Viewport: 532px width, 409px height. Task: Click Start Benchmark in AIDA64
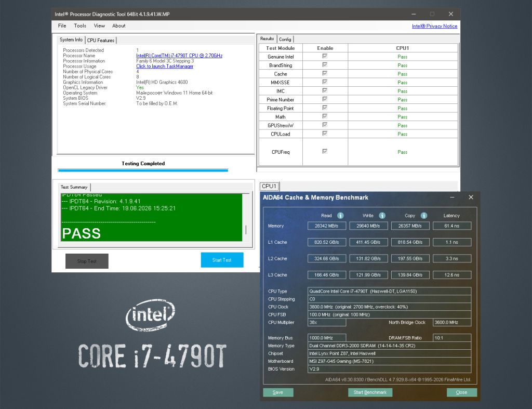370,392
